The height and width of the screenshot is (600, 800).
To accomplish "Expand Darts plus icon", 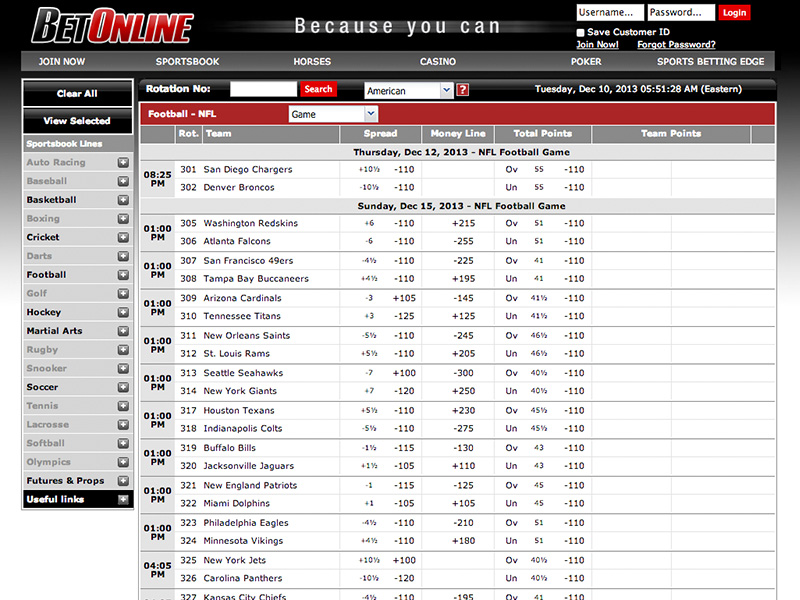I will [123, 256].
